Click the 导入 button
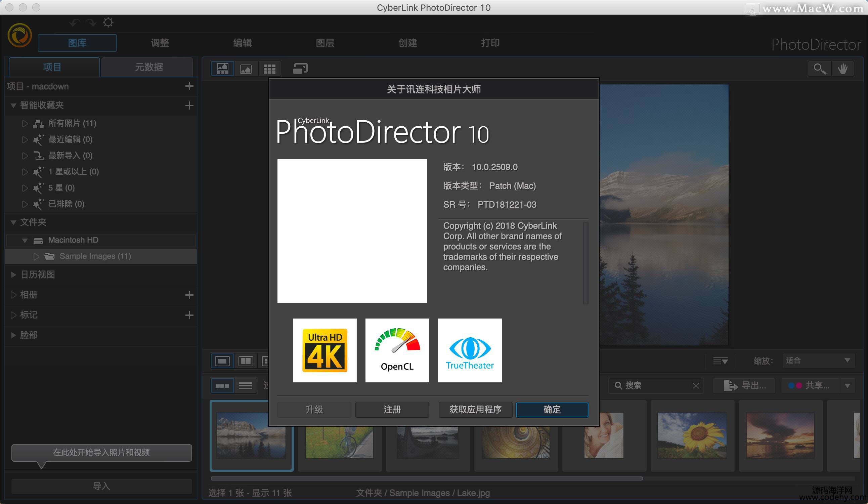Image resolution: width=868 pixels, height=504 pixels. point(101,486)
